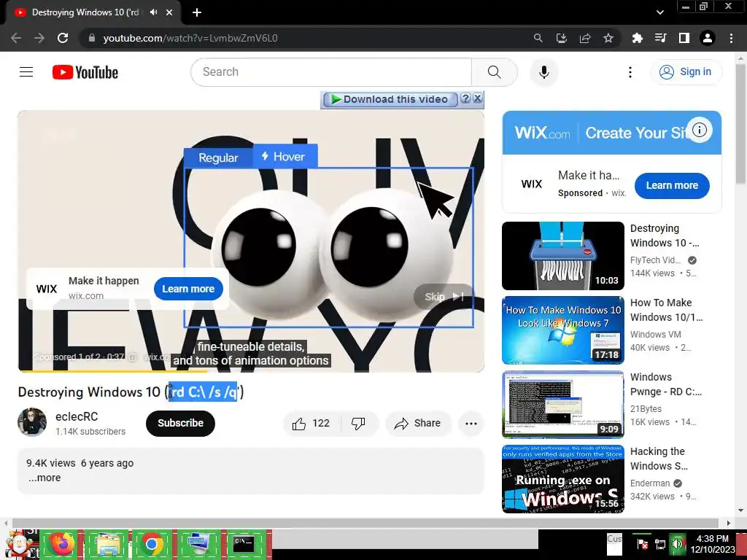Open Command Prompt from taskbar

tap(244, 544)
